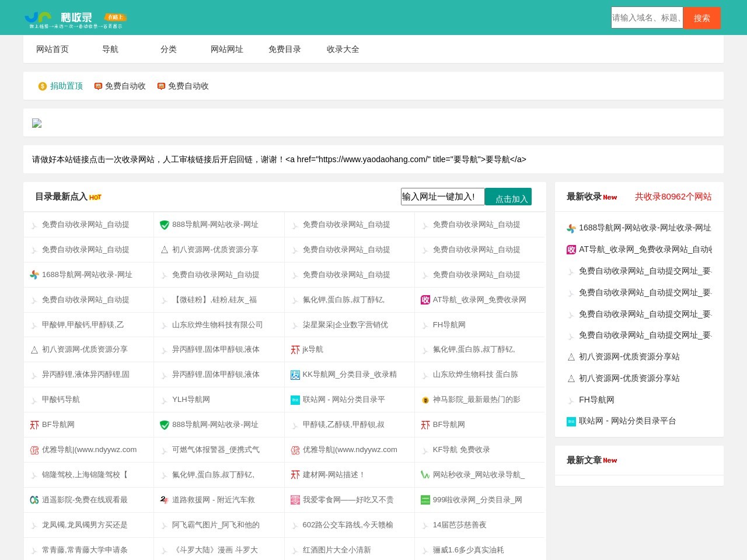Open FH导航网 link in 最新收录 sidebar

point(596,400)
